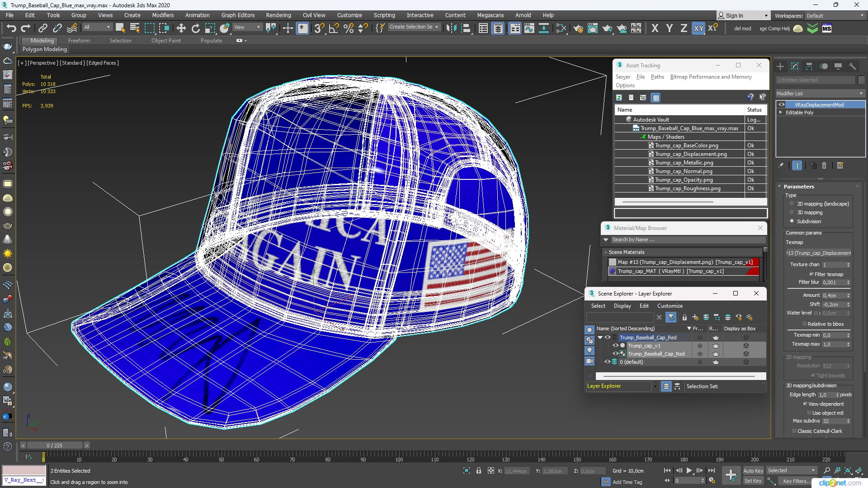Switch to the Freeform ribbon tab
The height and width of the screenshot is (488, 868).
click(79, 41)
